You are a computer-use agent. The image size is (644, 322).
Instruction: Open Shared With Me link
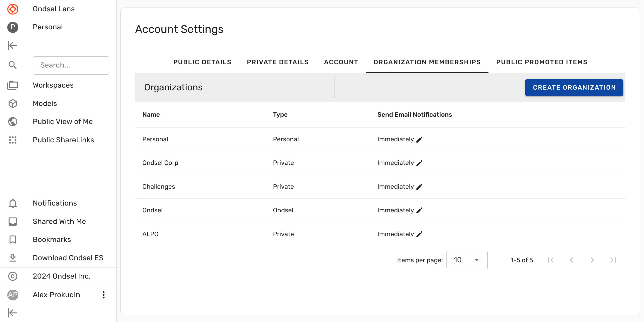59,221
